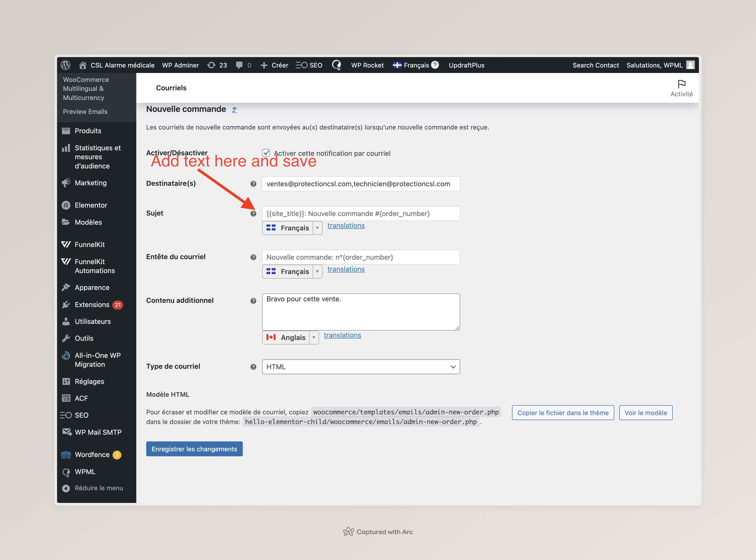This screenshot has width=756, height=560.
Task: Open the language help question mark icon
Action: point(435,65)
